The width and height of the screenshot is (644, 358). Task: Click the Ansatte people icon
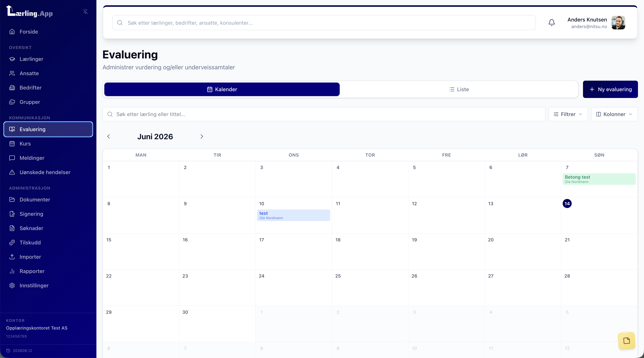[x=12, y=73]
